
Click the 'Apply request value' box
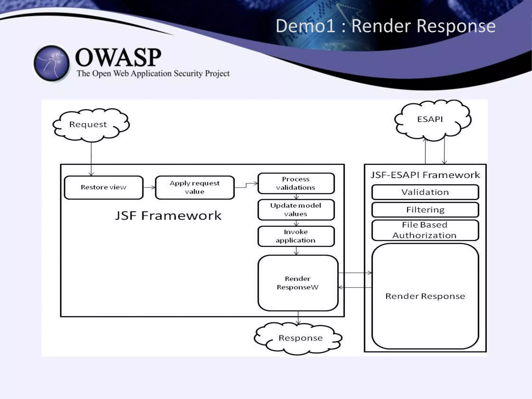pos(195,188)
